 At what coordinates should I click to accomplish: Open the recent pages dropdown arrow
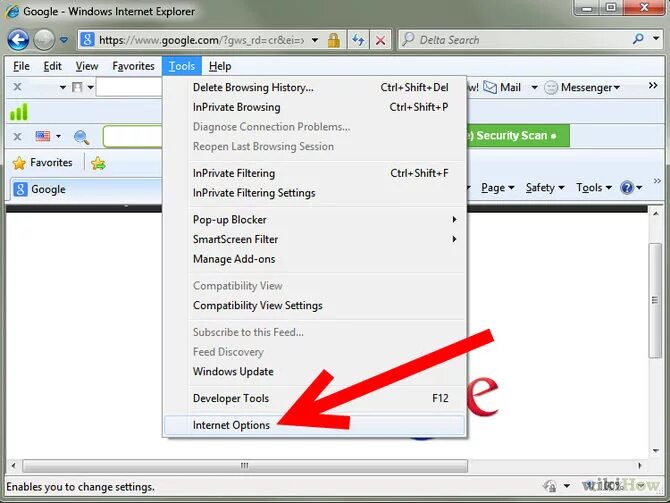(x=64, y=40)
